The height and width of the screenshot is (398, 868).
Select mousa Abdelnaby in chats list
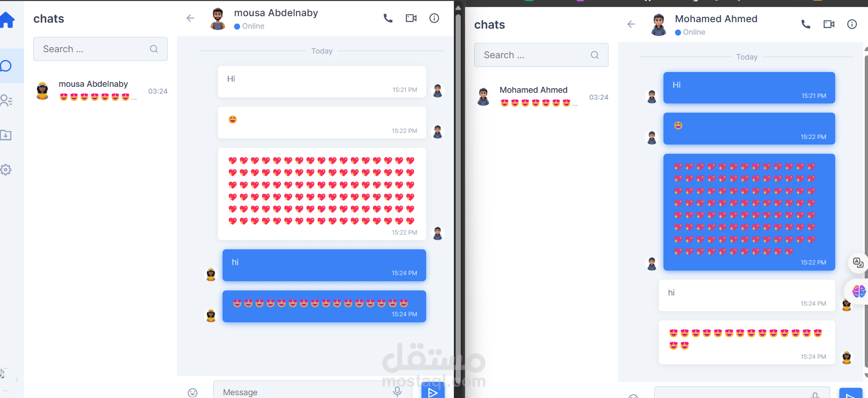(100, 90)
